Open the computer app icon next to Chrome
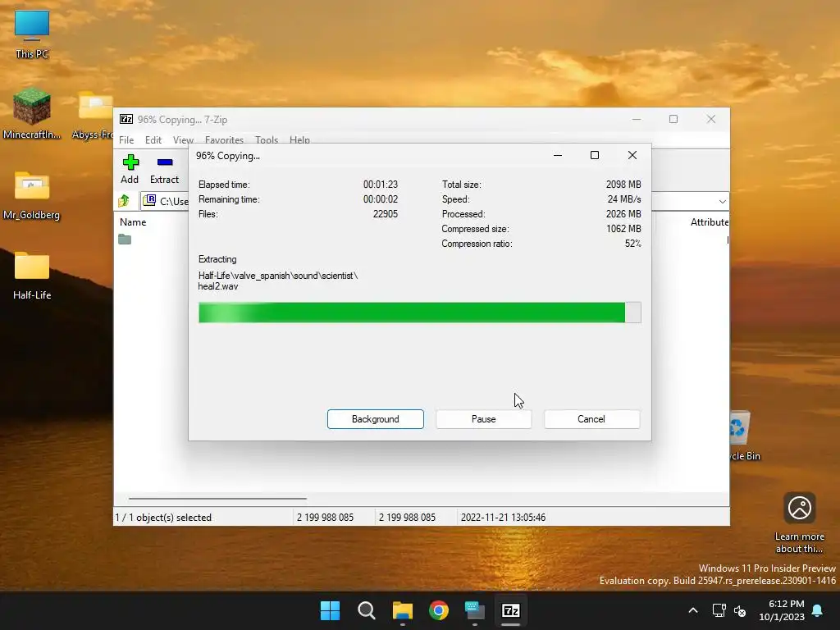The height and width of the screenshot is (630, 840). coord(475,610)
